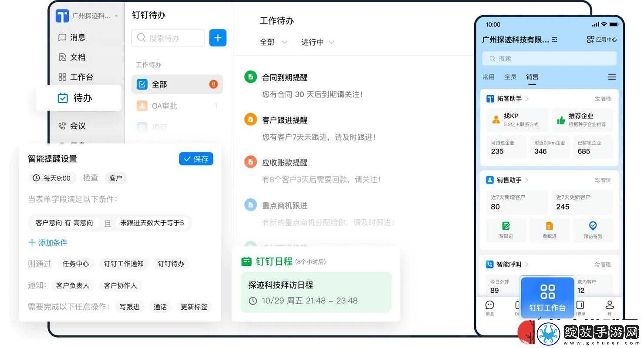Expand the 智能呼叫 chevron on the phone
The image size is (644, 348).
(527, 264)
